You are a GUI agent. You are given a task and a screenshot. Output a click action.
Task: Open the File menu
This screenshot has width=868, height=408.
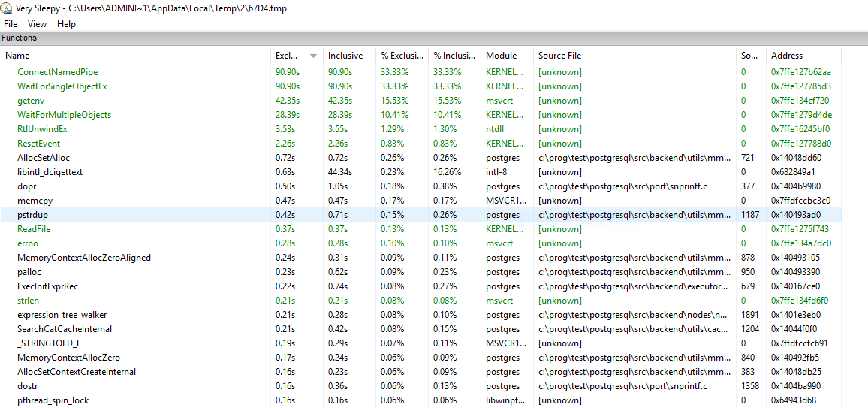tap(11, 24)
